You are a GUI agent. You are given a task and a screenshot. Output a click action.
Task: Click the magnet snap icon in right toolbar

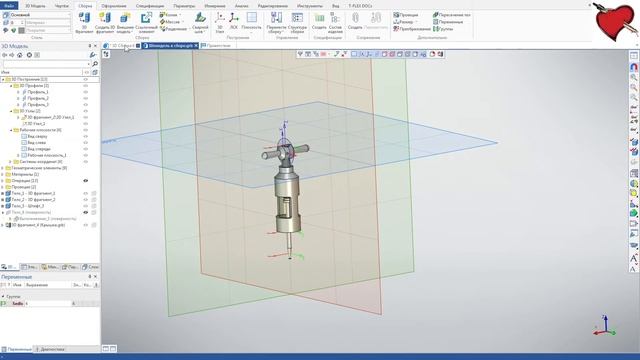click(633, 67)
